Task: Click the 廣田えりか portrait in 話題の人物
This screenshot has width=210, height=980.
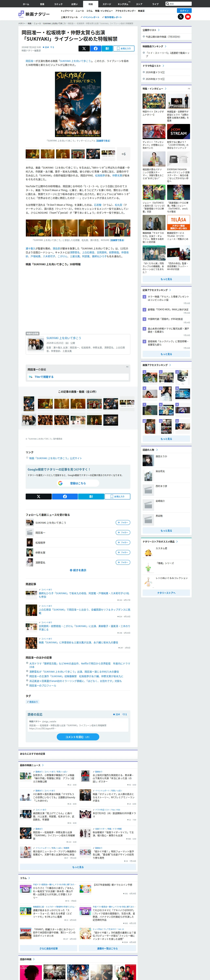Action: coord(148,460)
